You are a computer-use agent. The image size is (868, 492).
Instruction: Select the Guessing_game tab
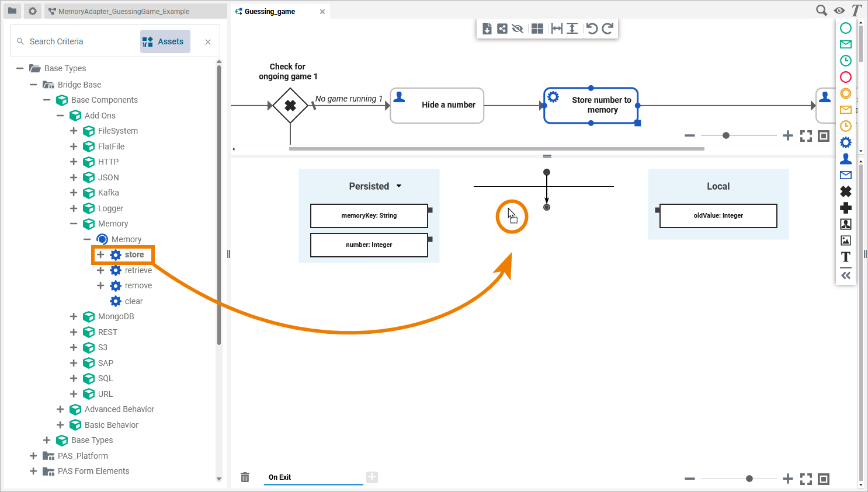pyautogui.click(x=270, y=12)
